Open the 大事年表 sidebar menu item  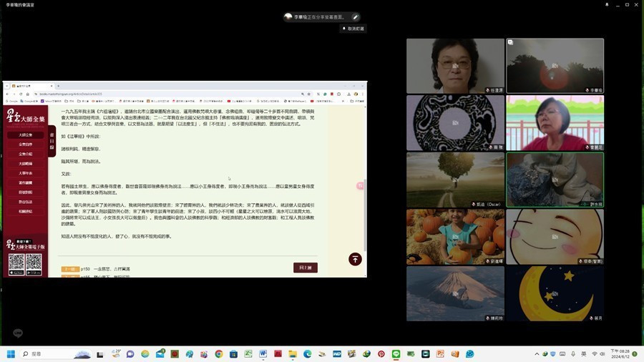[x=25, y=173]
